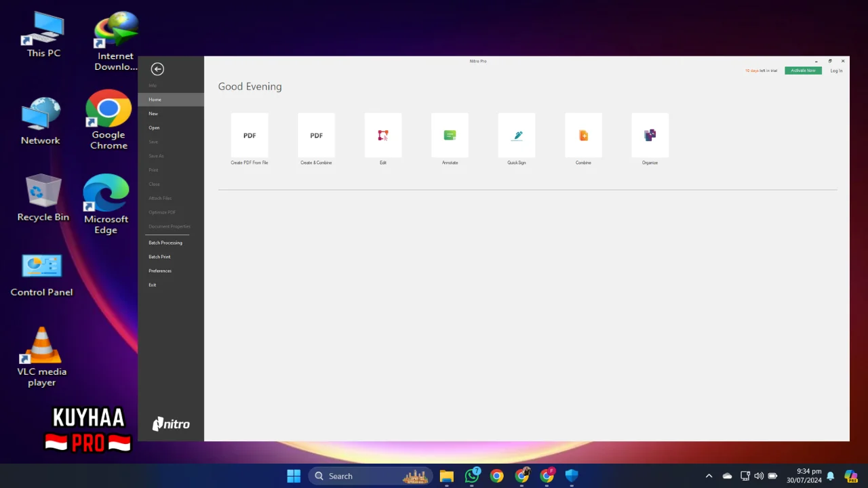Select Google Chrome desktop shortcut

pos(108,120)
